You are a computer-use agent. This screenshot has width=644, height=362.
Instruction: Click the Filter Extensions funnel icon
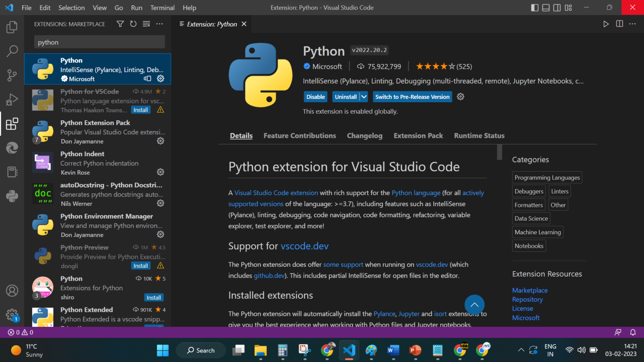coord(120,24)
